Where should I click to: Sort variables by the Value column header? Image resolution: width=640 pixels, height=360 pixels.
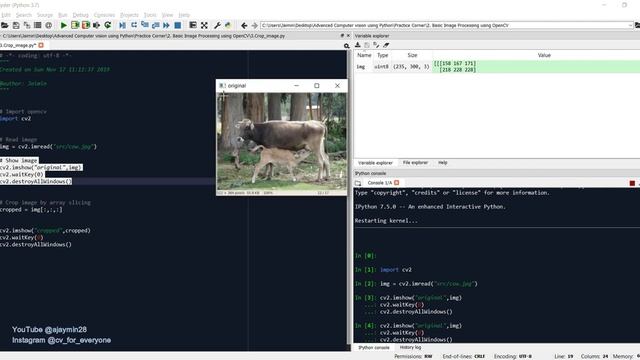point(544,55)
